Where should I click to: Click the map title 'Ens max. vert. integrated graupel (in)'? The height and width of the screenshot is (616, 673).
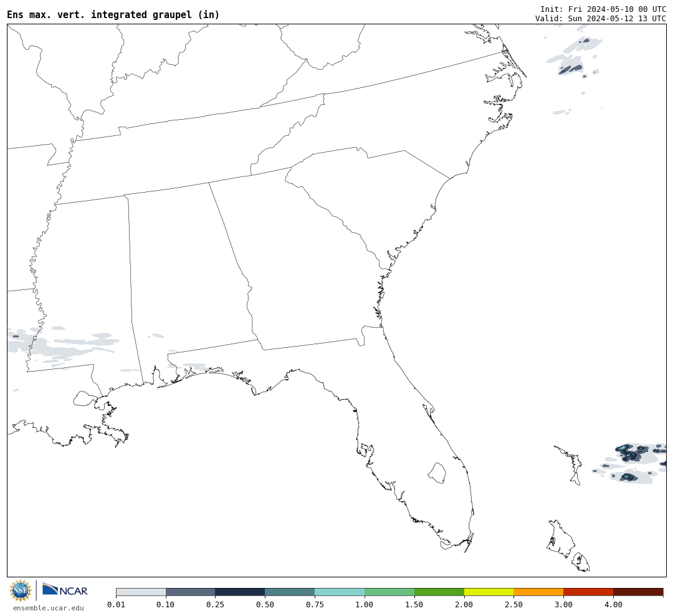[113, 14]
